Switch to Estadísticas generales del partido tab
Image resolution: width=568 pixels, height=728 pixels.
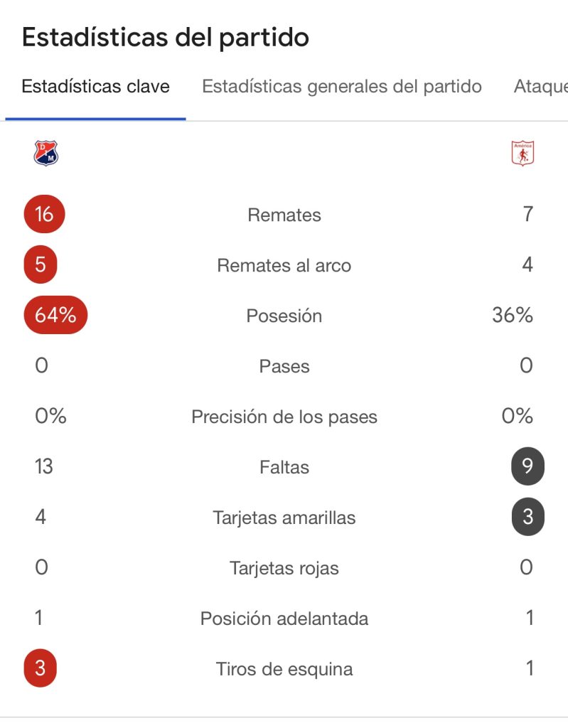point(342,87)
